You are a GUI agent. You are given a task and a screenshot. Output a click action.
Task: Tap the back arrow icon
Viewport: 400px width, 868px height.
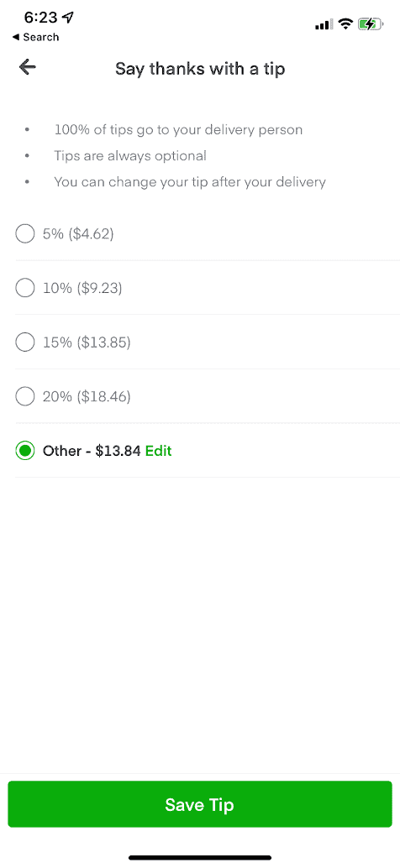(x=27, y=67)
